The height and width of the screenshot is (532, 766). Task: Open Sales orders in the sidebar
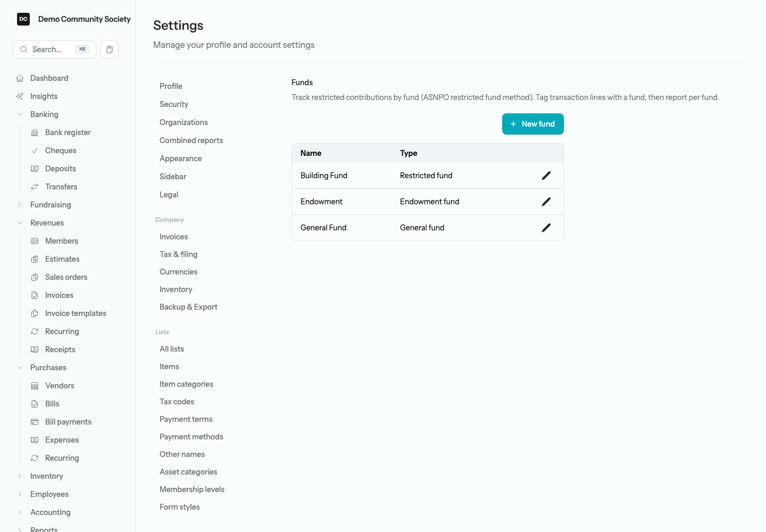66,277
